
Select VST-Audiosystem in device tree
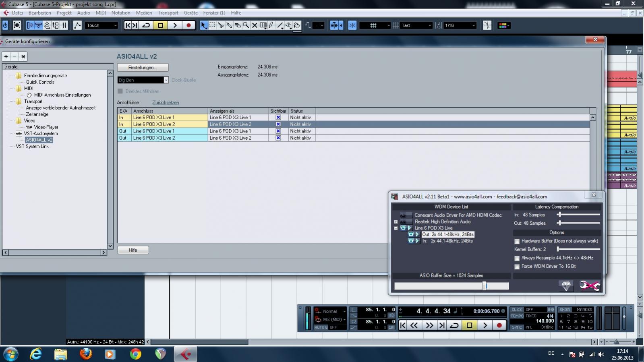[41, 134]
